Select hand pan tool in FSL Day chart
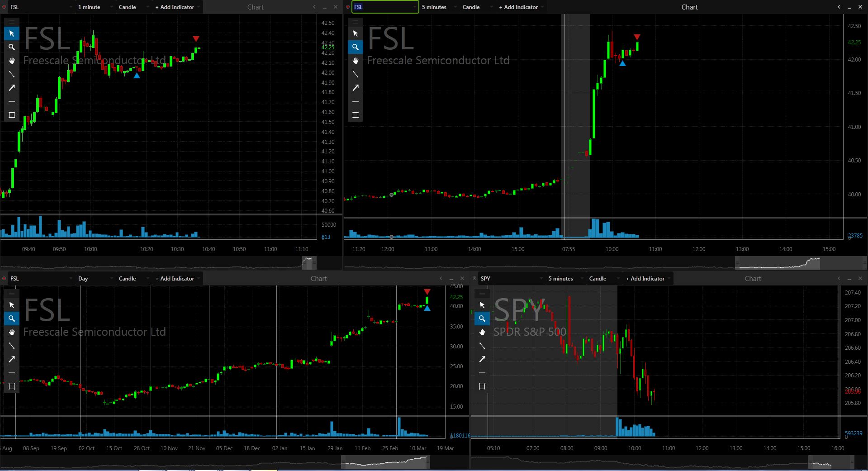The height and width of the screenshot is (471, 868). 12,332
